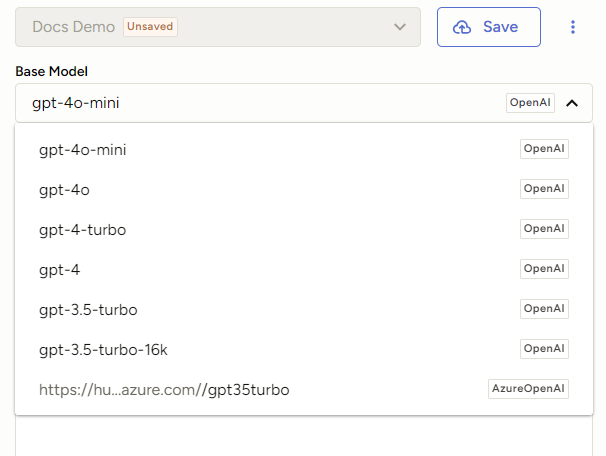Select gpt-4o-mini from the model list
Image resolution: width=606 pixels, height=456 pixels.
(304, 149)
